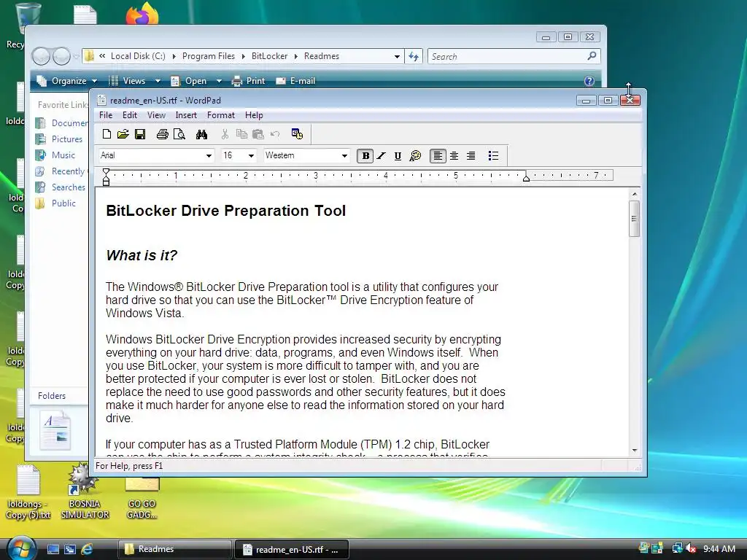Select Align Right paragraph button
Screen dimensions: 747x560
point(471,156)
